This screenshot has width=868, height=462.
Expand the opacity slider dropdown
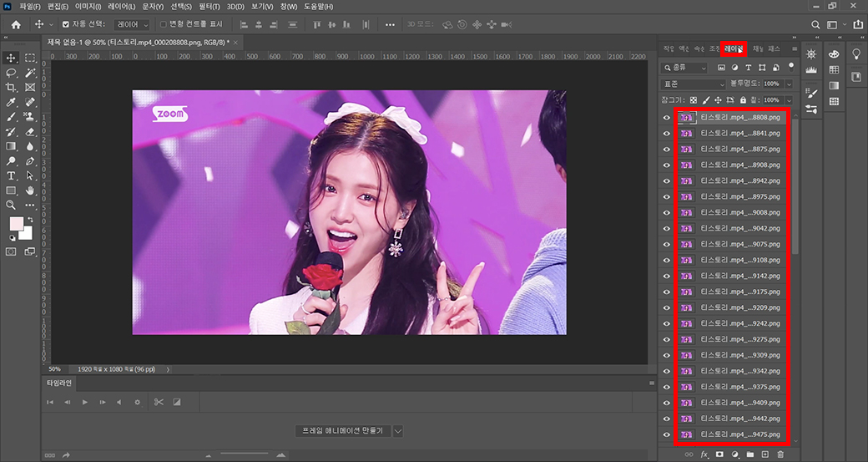point(789,84)
